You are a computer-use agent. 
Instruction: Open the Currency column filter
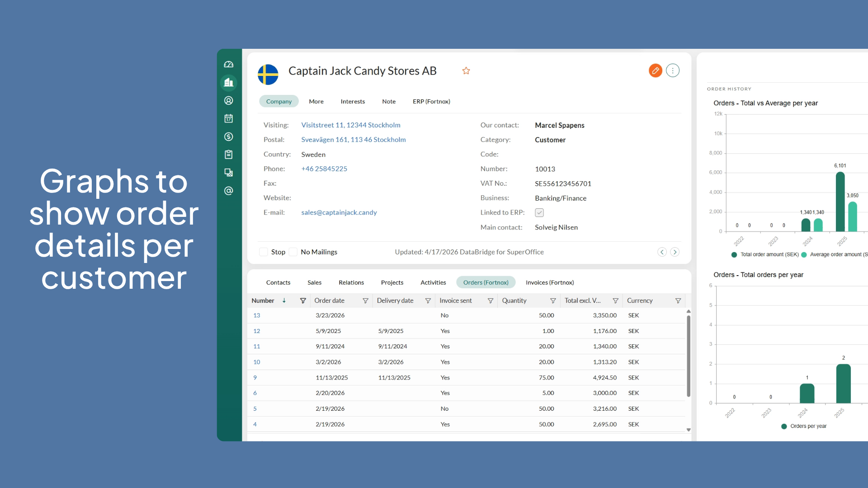click(678, 301)
